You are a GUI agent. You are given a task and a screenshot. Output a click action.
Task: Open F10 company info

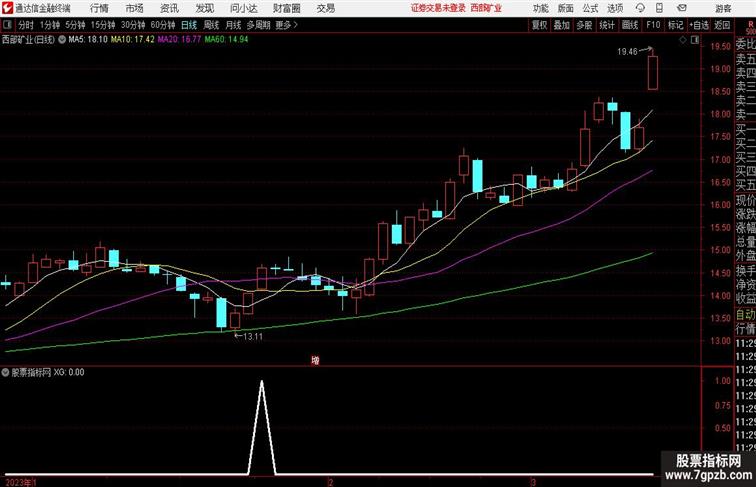(653, 25)
